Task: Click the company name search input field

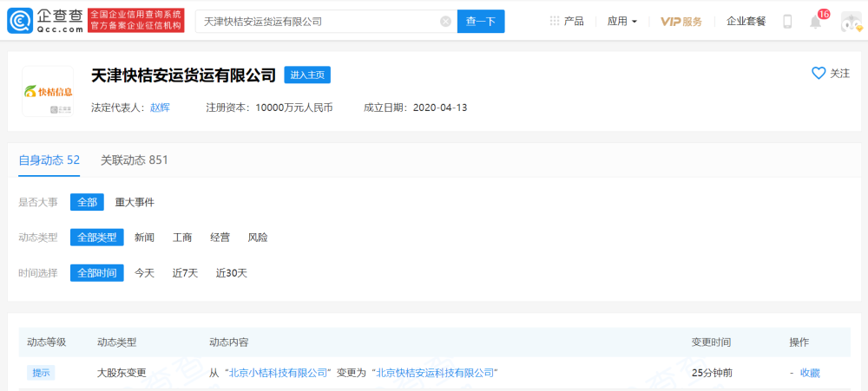Action: tap(319, 22)
